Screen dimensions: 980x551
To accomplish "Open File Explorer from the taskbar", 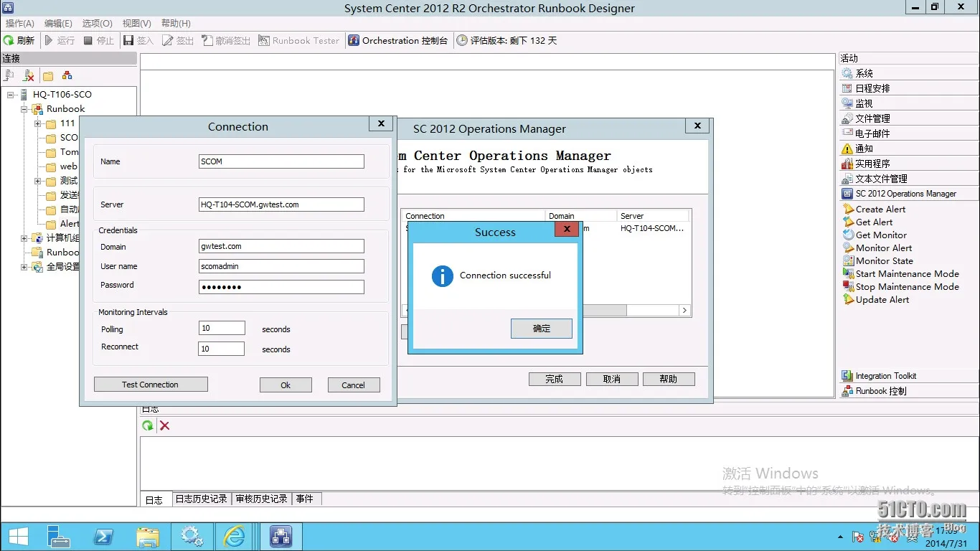I will pyautogui.click(x=148, y=536).
